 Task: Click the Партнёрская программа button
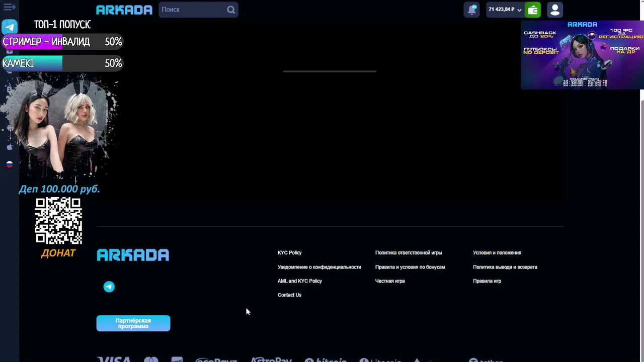pos(133,323)
